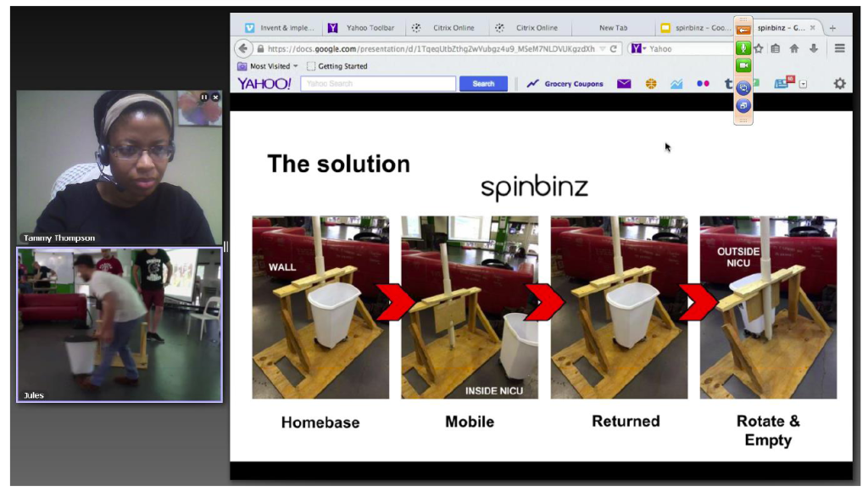Toggle the green webcam button

point(743,66)
